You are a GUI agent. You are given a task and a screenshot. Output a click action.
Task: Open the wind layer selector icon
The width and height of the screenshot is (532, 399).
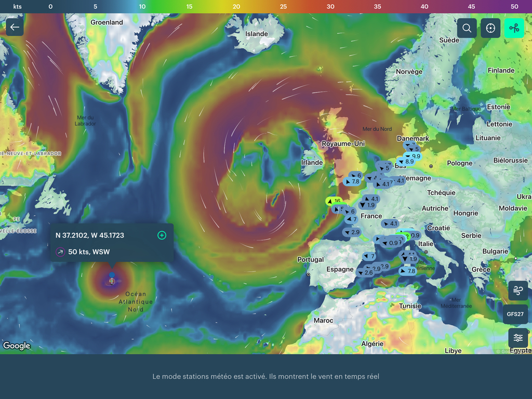coord(518,290)
